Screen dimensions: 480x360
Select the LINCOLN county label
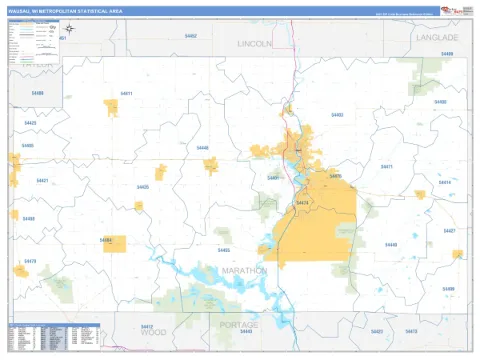click(x=255, y=44)
